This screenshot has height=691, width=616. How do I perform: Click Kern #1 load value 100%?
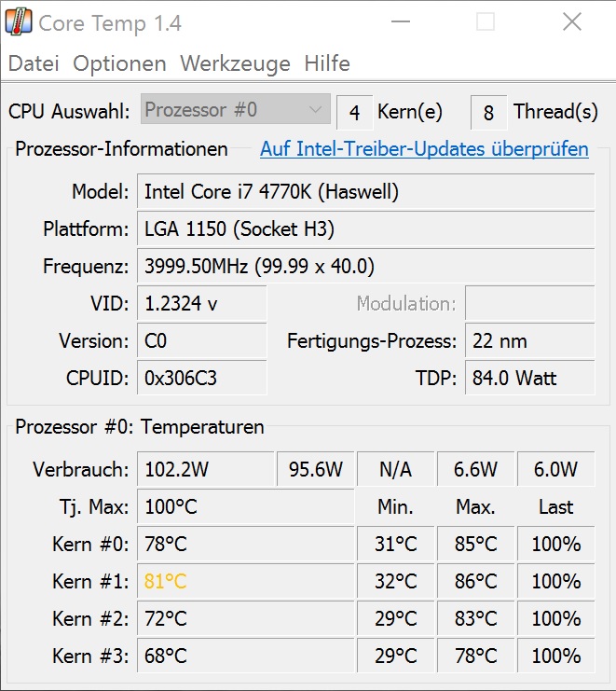pos(555,581)
